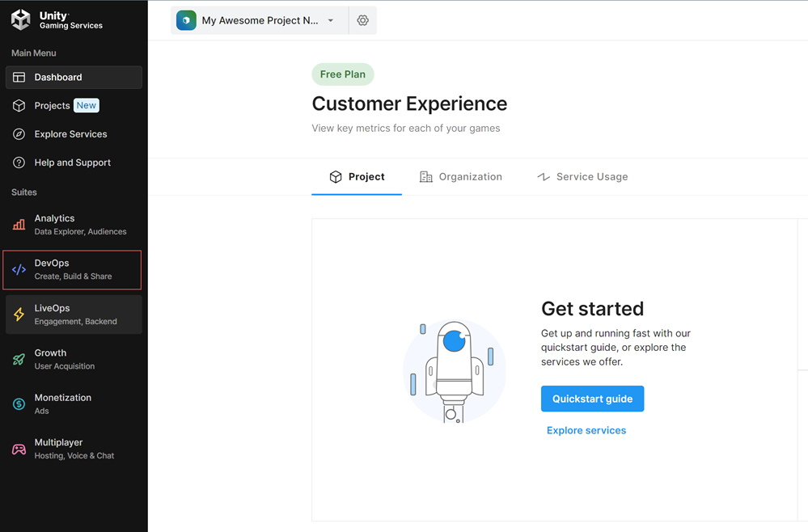Click the Help and Support question icon
The width and height of the screenshot is (808, 532).
(19, 163)
